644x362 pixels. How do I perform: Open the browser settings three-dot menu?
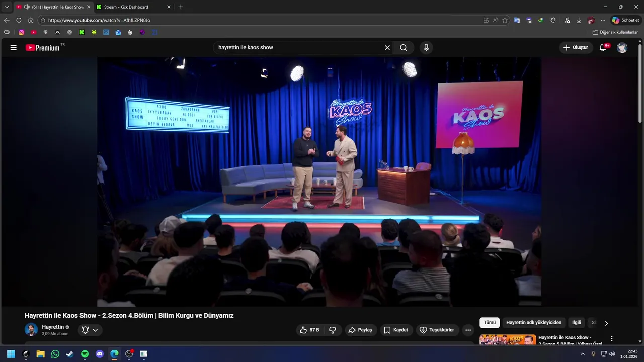(603, 20)
